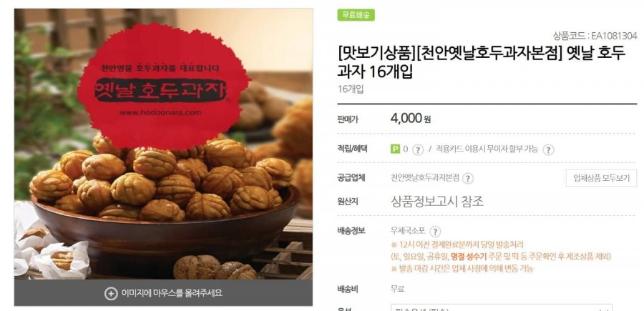Click the help icon next to the P points value
The width and height of the screenshot is (644, 311).
pyautogui.click(x=417, y=149)
